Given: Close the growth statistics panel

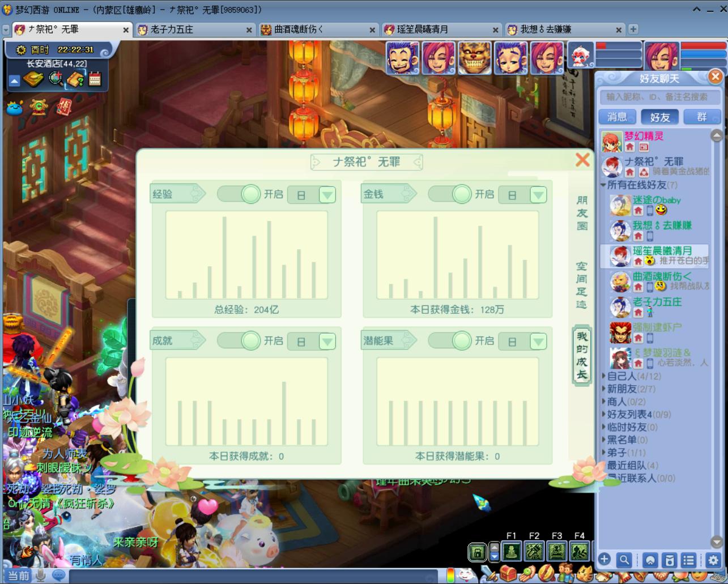Looking at the screenshot, I should 582,160.
